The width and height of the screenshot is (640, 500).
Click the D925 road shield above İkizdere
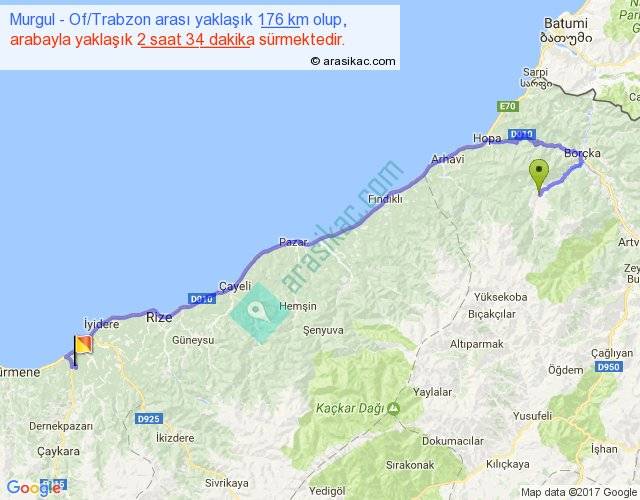tap(148, 417)
